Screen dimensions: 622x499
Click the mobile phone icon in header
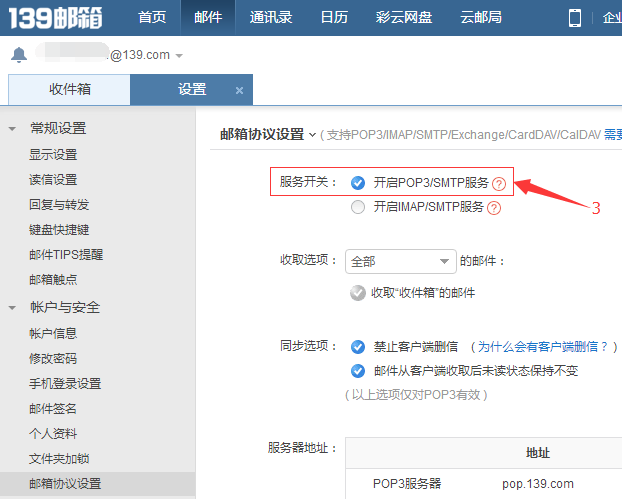click(x=575, y=18)
